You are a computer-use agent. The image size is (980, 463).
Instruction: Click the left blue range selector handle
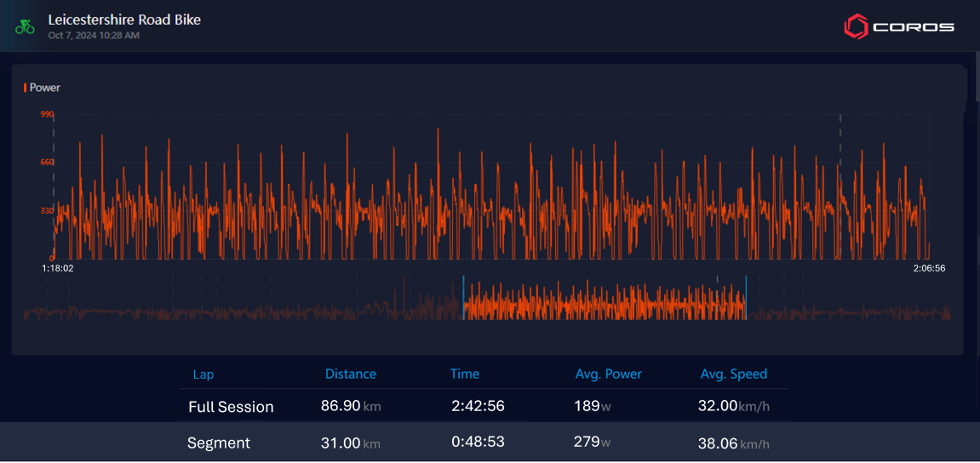click(463, 298)
